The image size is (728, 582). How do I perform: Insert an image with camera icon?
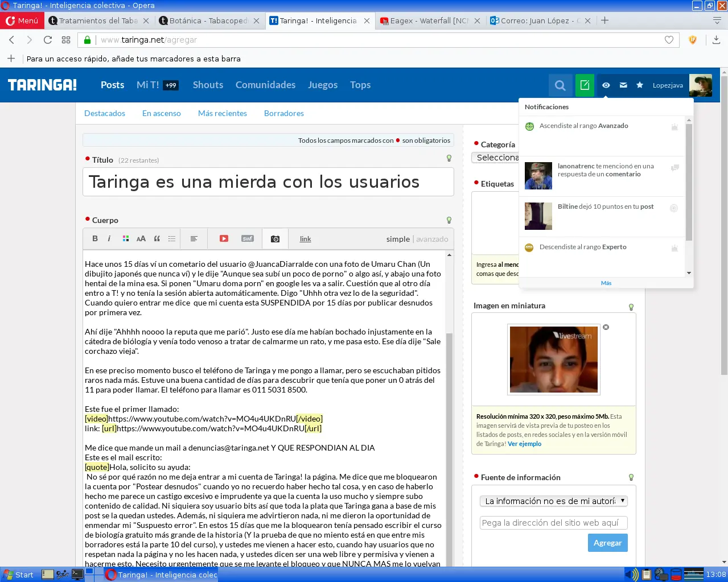pyautogui.click(x=275, y=239)
